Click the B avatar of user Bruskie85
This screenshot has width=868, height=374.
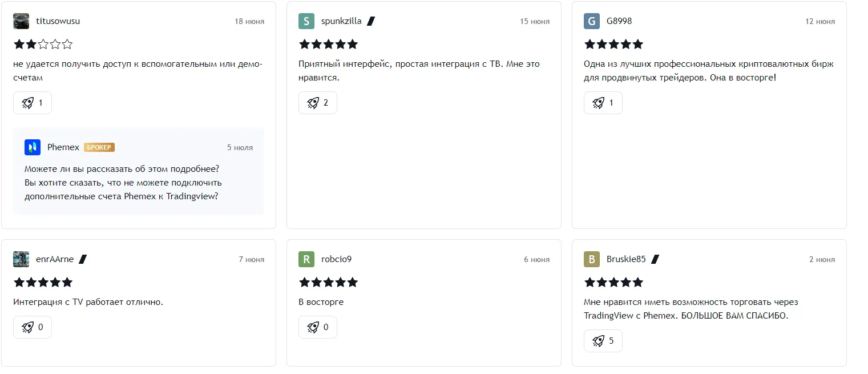point(592,259)
